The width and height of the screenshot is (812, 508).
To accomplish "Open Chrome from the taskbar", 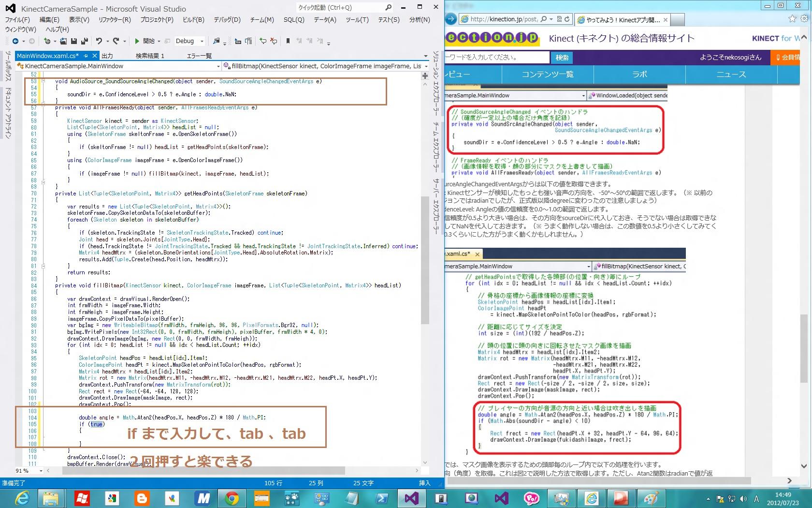I will [x=232, y=498].
